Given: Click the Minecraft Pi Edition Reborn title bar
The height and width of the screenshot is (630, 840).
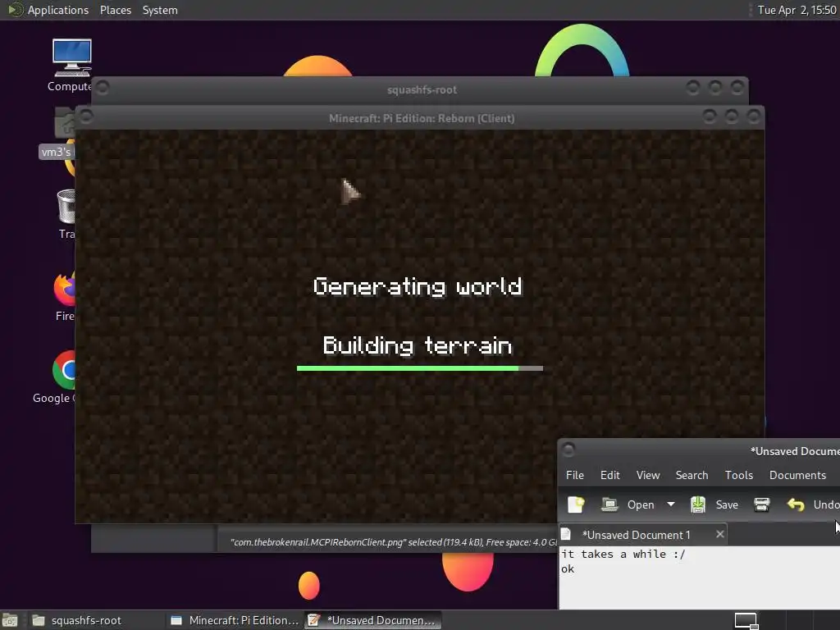Looking at the screenshot, I should click(421, 118).
